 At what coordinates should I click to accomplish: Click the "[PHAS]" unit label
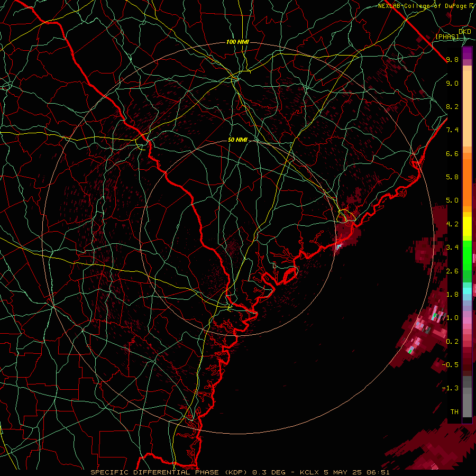pyautogui.click(x=447, y=36)
